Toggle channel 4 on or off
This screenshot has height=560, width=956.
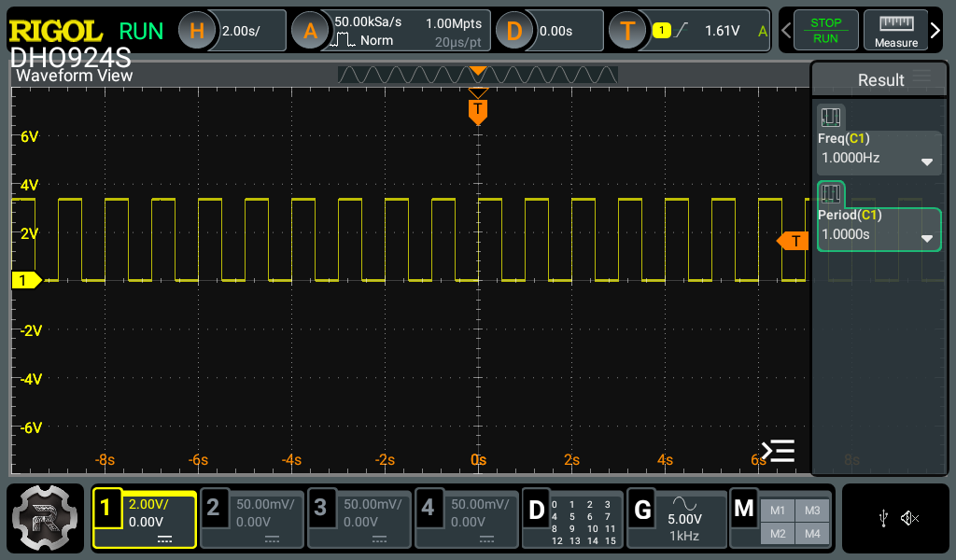[428, 509]
